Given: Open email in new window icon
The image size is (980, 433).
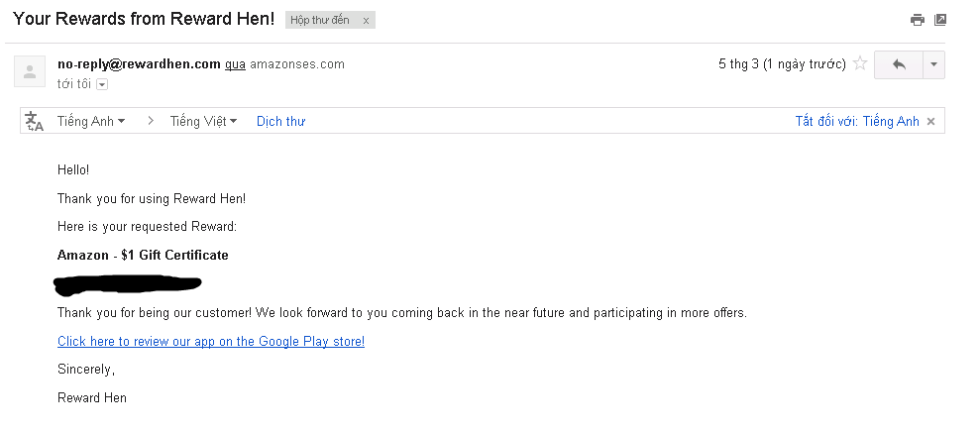Looking at the screenshot, I should tap(940, 20).
